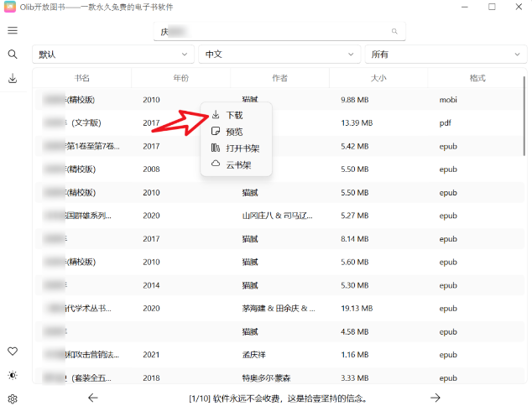The height and width of the screenshot is (406, 532).
Task: Go to next page with right arrow
Action: 436,398
